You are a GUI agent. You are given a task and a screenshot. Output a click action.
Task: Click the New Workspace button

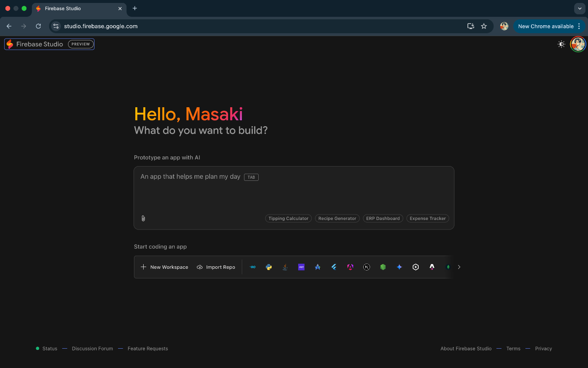pos(165,267)
